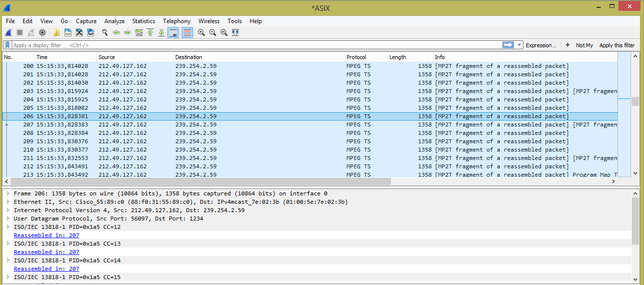The height and width of the screenshot is (285, 644).
Task: Follow first 'Reassembled in: 207' link
Action: (x=46, y=235)
